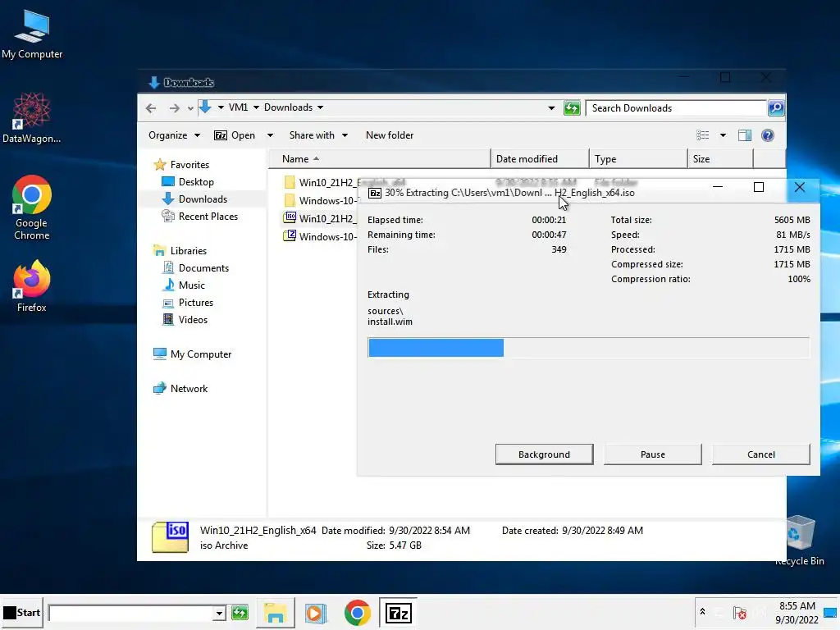Click the green taskbar refresh icon
This screenshot has height=630, width=840.
240,613
